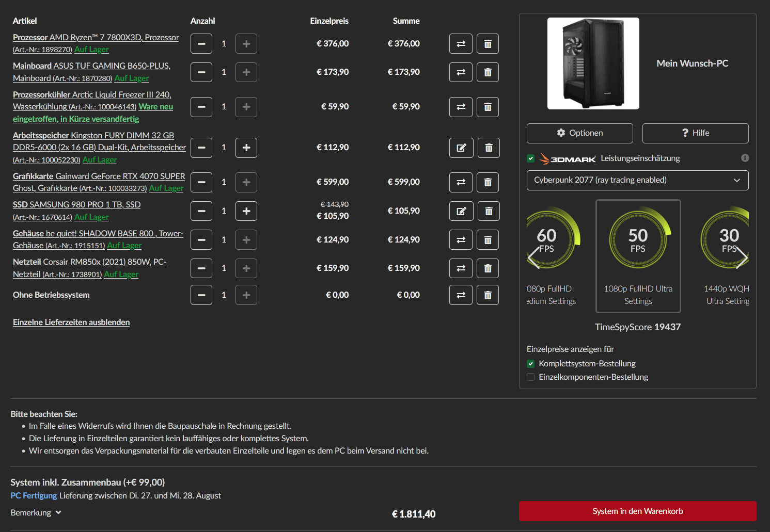Swap the Arctic Liquid Freezer III cooler
Screen dimensions: 770x532
pyautogui.click(x=461, y=107)
